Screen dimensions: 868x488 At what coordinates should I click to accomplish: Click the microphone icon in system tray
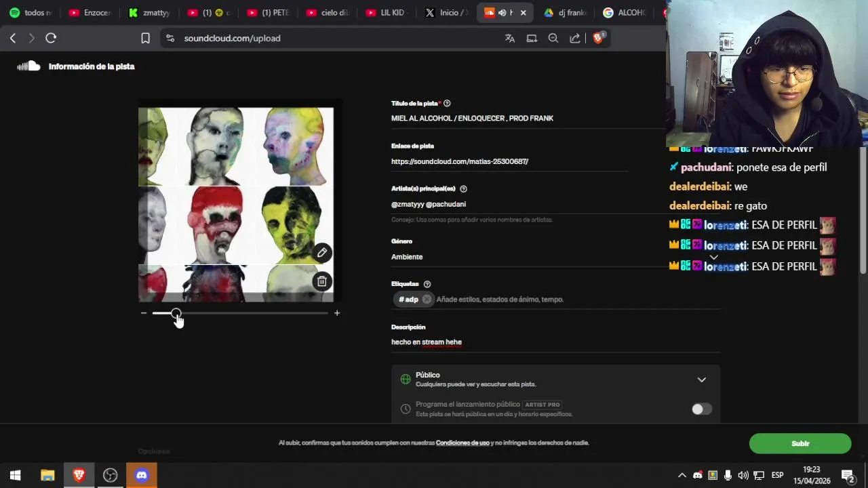(728, 475)
